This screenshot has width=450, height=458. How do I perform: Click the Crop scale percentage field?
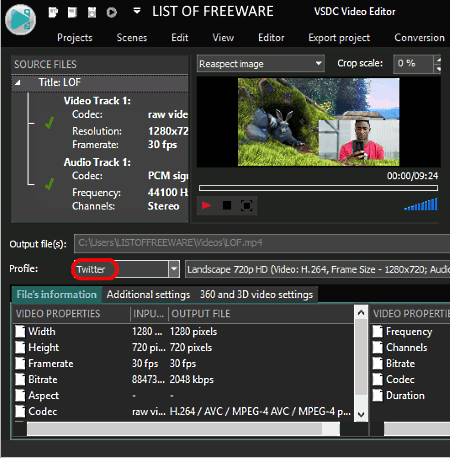(x=413, y=63)
